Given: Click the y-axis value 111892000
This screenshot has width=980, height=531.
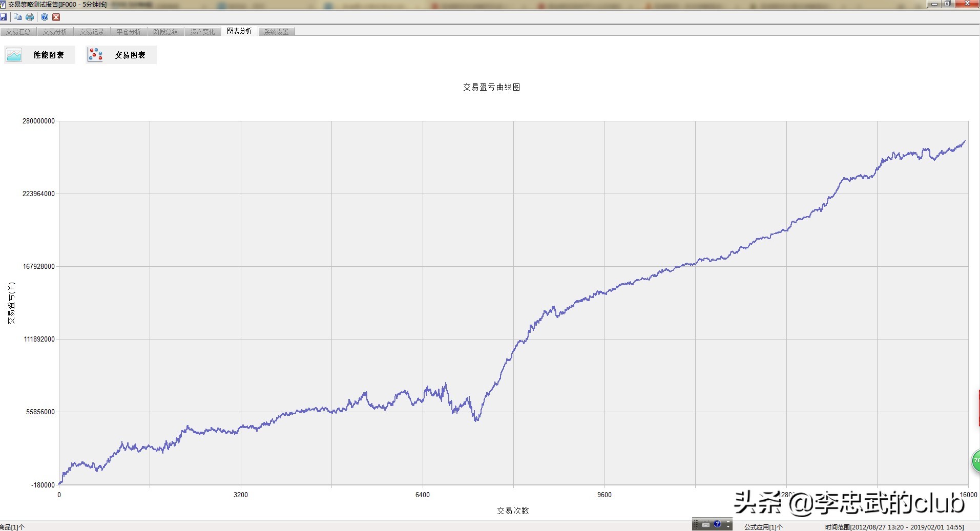Looking at the screenshot, I should (38, 339).
